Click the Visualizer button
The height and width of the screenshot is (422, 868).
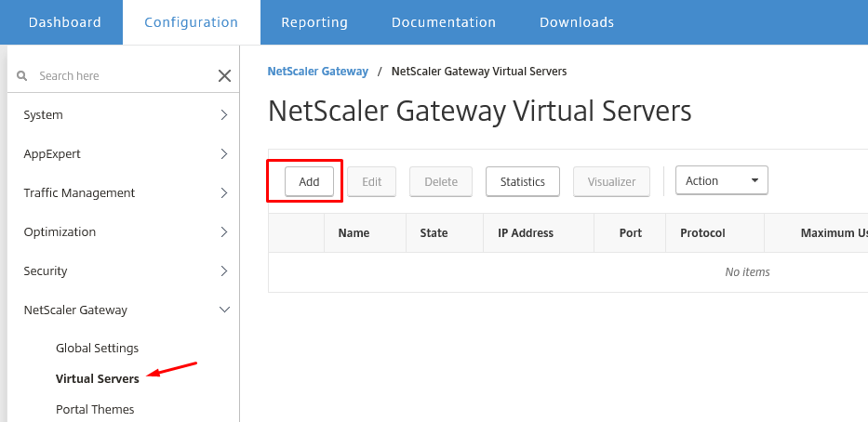tap(612, 181)
